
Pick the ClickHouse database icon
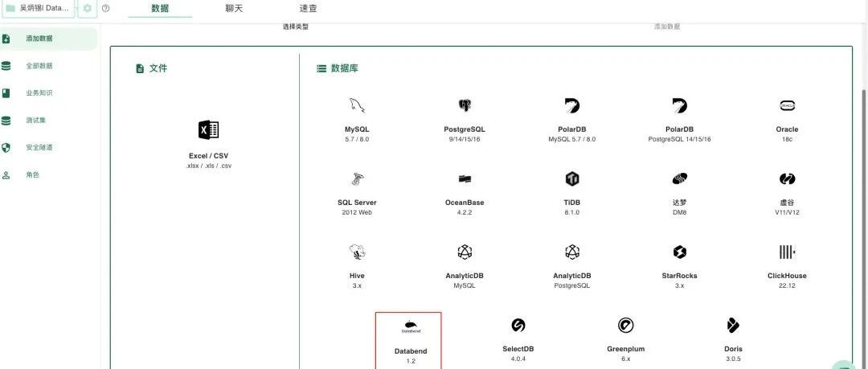[x=787, y=252]
